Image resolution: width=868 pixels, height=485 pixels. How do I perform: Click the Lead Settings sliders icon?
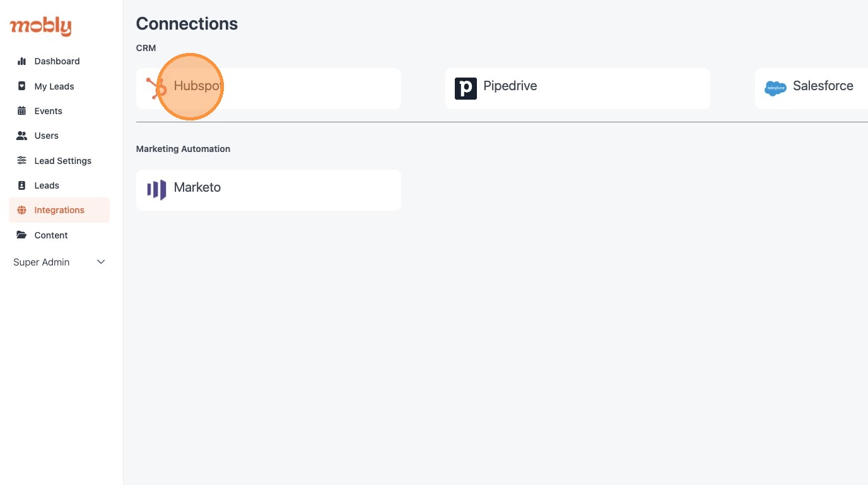coord(22,160)
